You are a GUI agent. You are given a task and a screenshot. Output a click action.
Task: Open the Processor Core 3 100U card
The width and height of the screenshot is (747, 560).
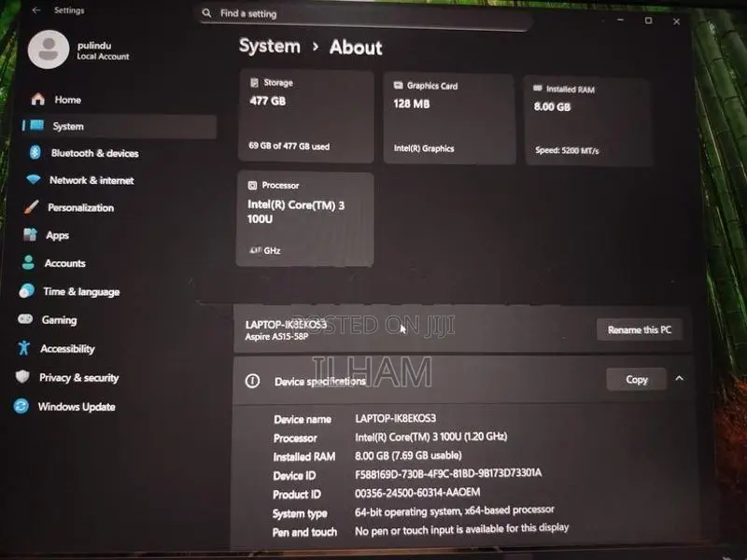point(305,219)
